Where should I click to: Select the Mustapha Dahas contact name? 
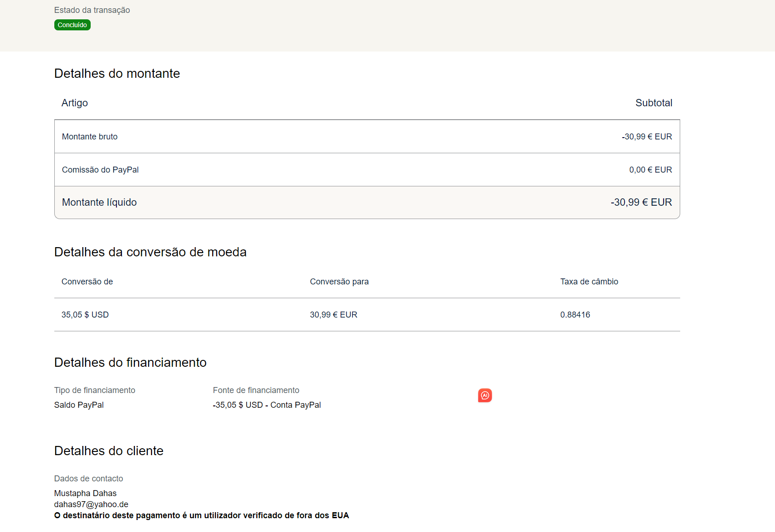click(x=85, y=493)
